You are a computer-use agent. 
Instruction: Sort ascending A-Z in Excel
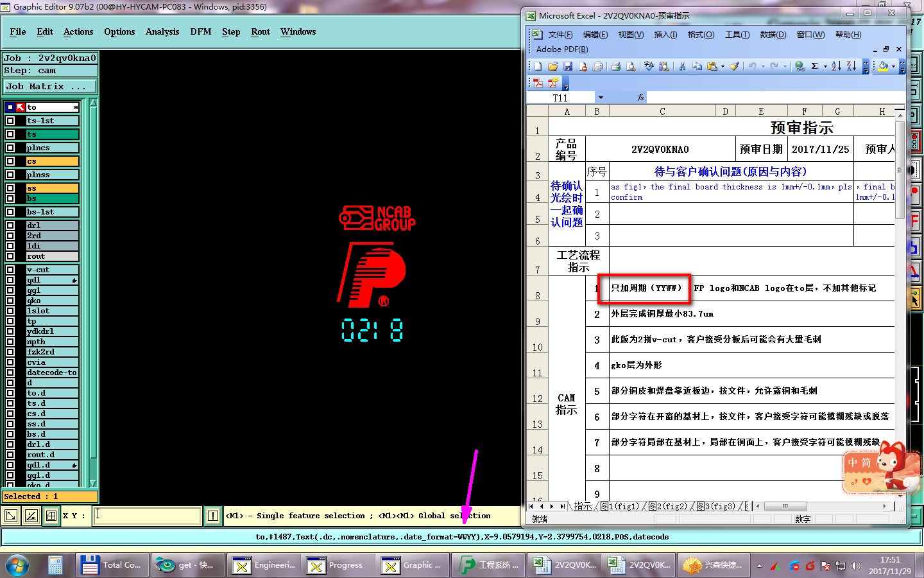pos(836,66)
